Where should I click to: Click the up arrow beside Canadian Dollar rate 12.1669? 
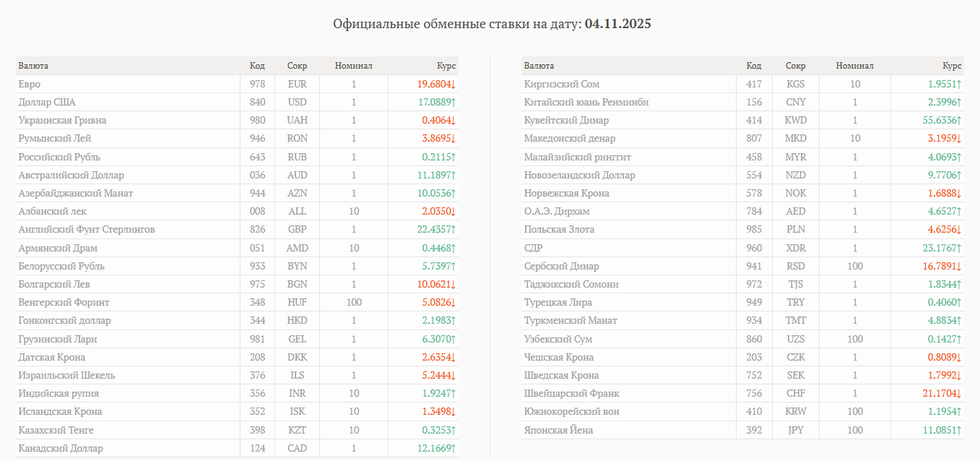pos(454,449)
